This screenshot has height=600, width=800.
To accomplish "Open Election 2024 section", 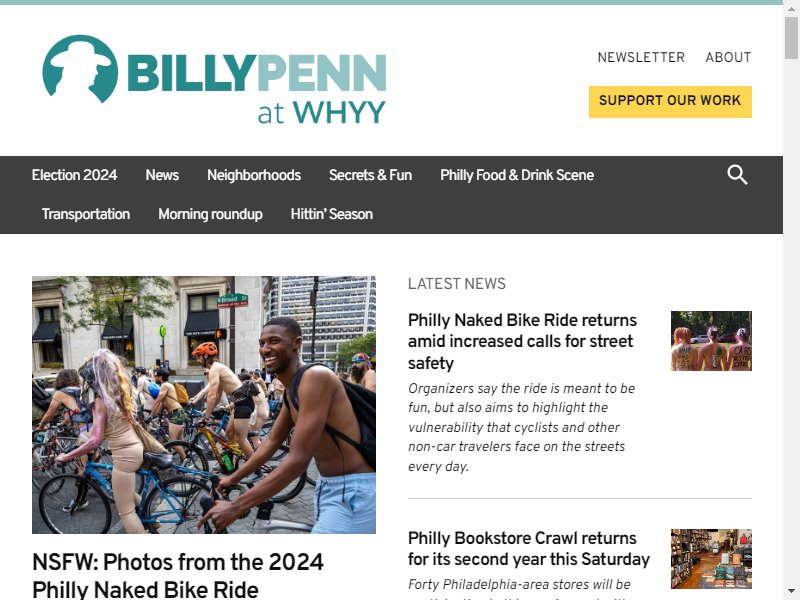I will 74,175.
